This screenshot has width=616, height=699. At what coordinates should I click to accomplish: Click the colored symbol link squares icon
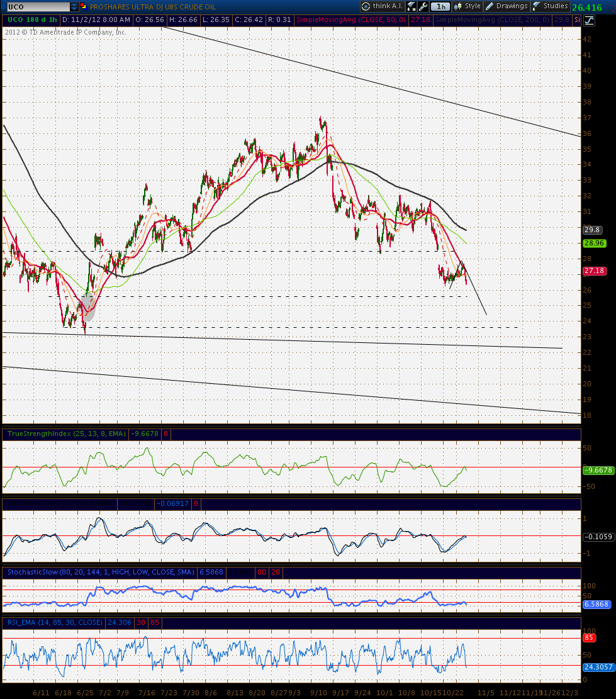(x=83, y=7)
